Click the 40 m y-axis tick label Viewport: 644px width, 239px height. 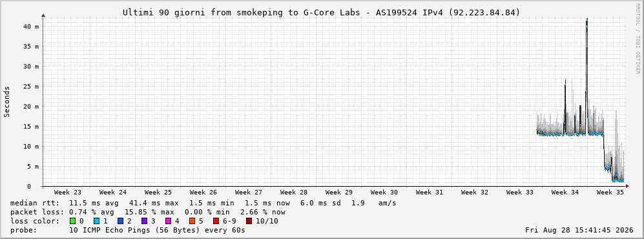[31, 26]
